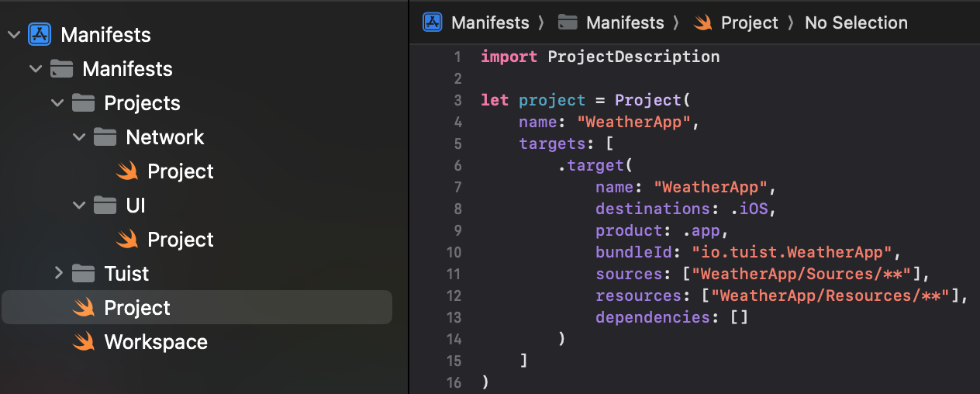The height and width of the screenshot is (394, 980).
Task: Click Swift icon of Project under UI
Action: point(126,240)
